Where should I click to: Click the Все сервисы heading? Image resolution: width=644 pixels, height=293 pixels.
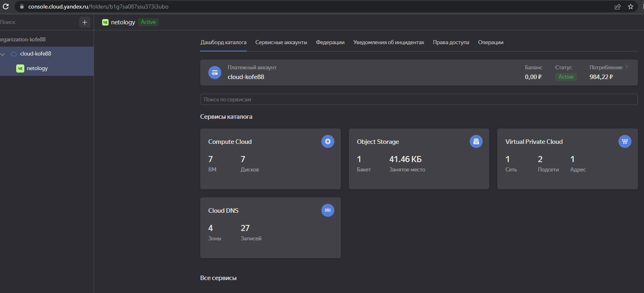click(218, 278)
